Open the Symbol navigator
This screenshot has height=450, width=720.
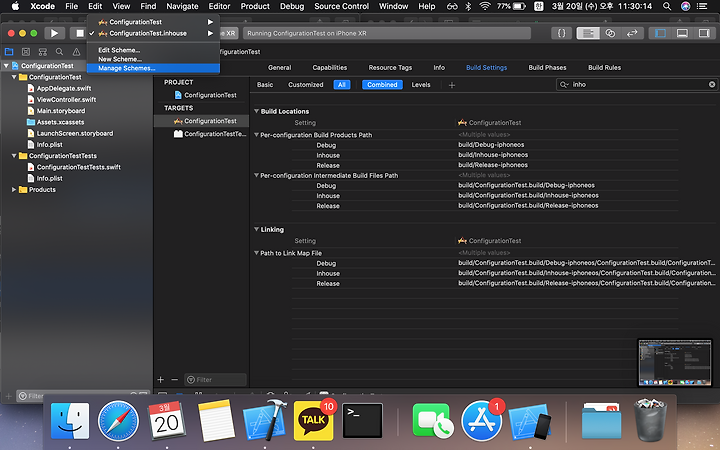(x=43, y=51)
